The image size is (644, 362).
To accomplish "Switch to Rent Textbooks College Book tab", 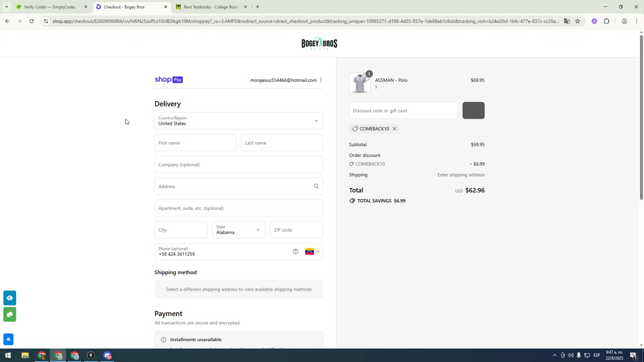I will (210, 7).
